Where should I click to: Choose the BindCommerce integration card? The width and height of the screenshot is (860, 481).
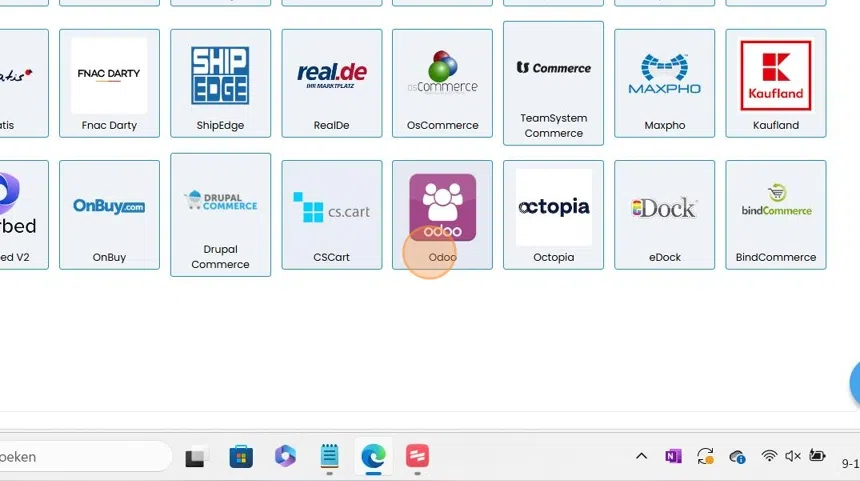(x=776, y=215)
